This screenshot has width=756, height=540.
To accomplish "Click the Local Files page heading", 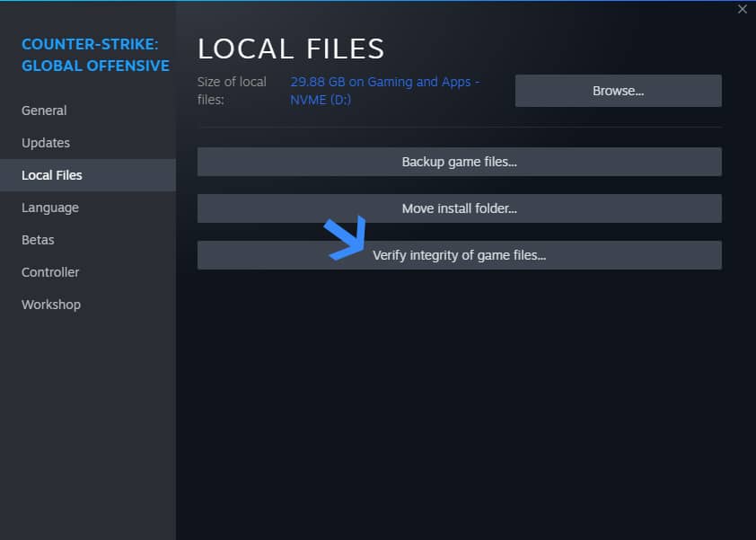I will 292,49.
